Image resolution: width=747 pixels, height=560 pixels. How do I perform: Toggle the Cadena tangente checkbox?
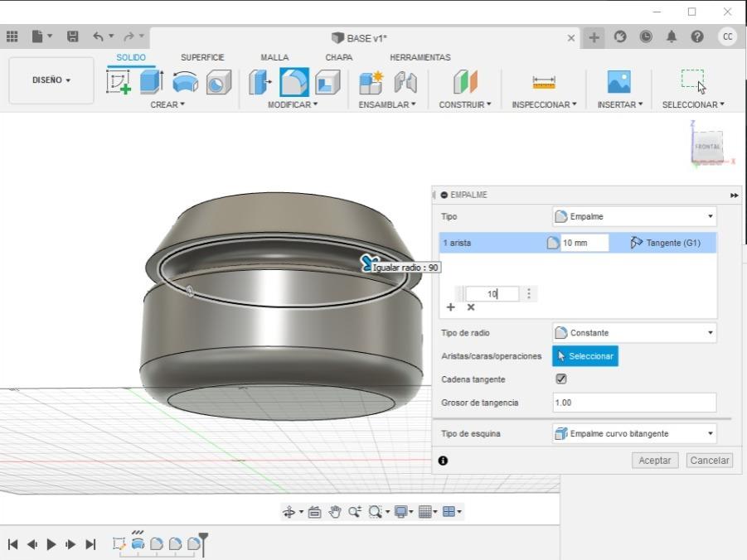tap(561, 379)
